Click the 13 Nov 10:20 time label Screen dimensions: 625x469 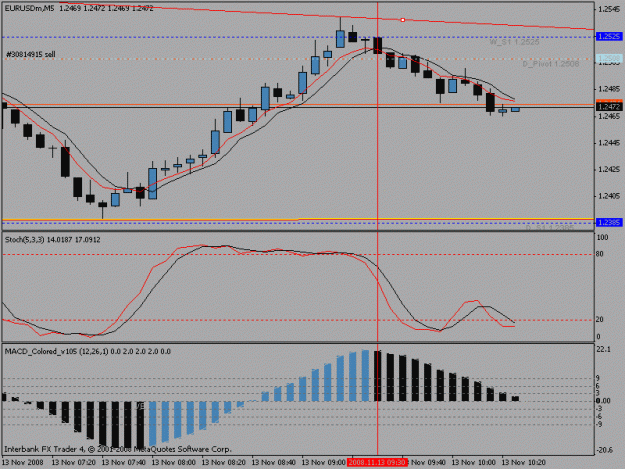(x=523, y=463)
